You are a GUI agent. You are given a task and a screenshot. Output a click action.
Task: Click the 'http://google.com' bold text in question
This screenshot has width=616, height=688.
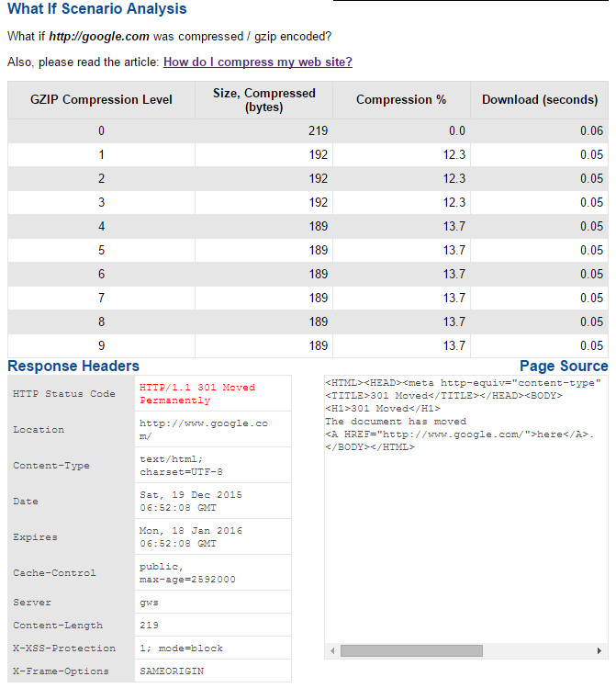pyautogui.click(x=99, y=37)
